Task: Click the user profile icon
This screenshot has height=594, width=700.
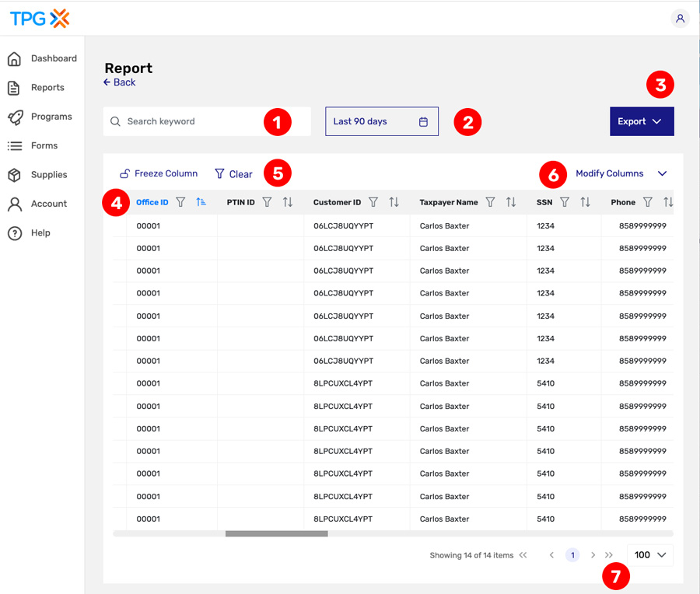Action: 681,18
